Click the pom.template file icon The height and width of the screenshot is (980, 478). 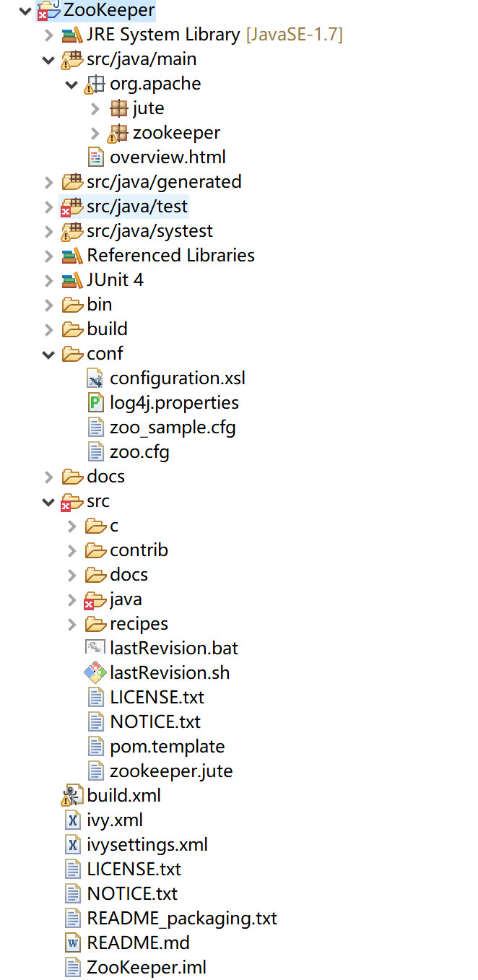pyautogui.click(x=95, y=747)
